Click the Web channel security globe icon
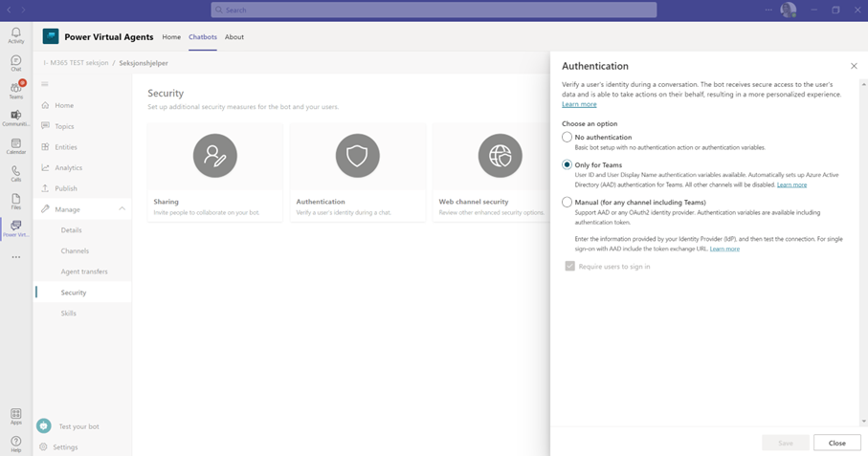 click(x=500, y=155)
